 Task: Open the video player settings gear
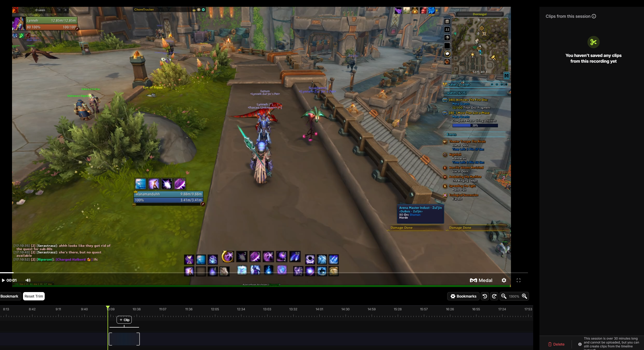(x=504, y=280)
